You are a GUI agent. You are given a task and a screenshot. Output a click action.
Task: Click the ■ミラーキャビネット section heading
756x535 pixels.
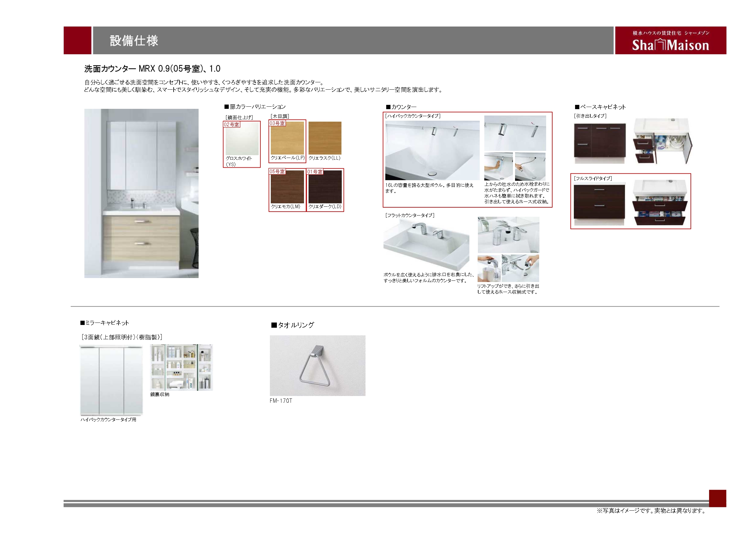click(x=104, y=323)
